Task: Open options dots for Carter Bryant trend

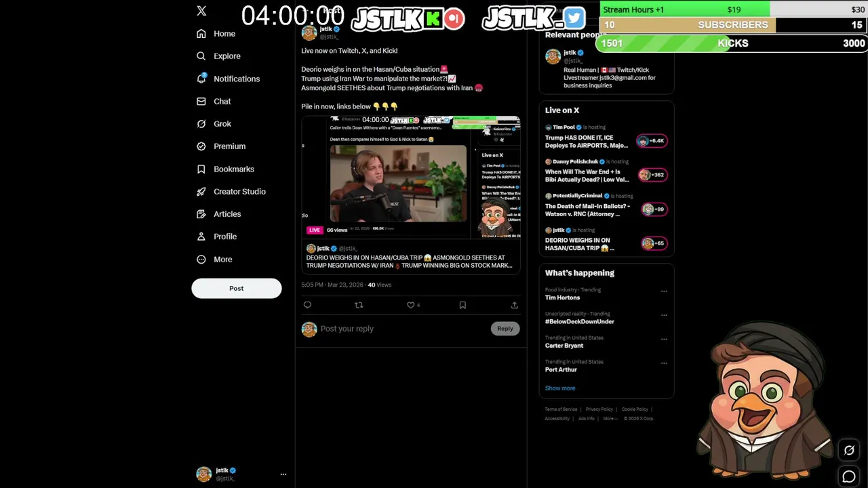Action: click(x=664, y=340)
